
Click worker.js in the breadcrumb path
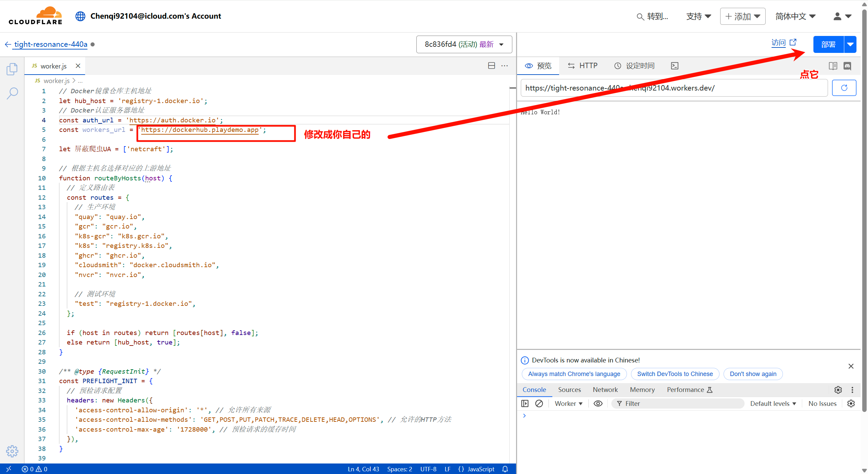pyautogui.click(x=56, y=81)
